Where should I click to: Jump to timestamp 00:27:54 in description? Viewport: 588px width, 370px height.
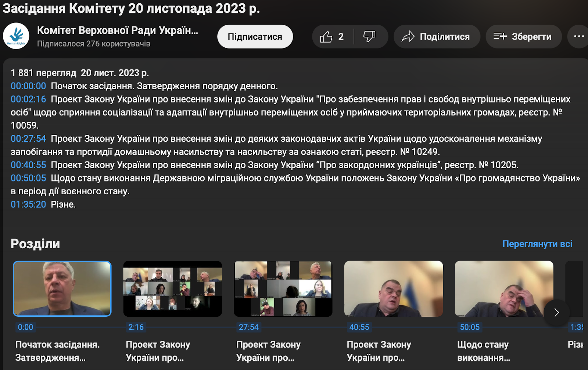[28, 139]
